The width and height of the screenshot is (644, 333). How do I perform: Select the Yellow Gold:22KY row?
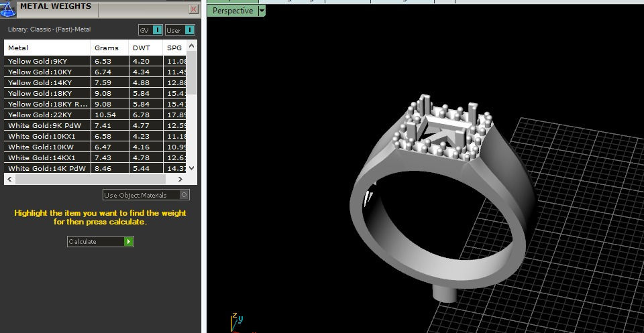click(x=95, y=115)
